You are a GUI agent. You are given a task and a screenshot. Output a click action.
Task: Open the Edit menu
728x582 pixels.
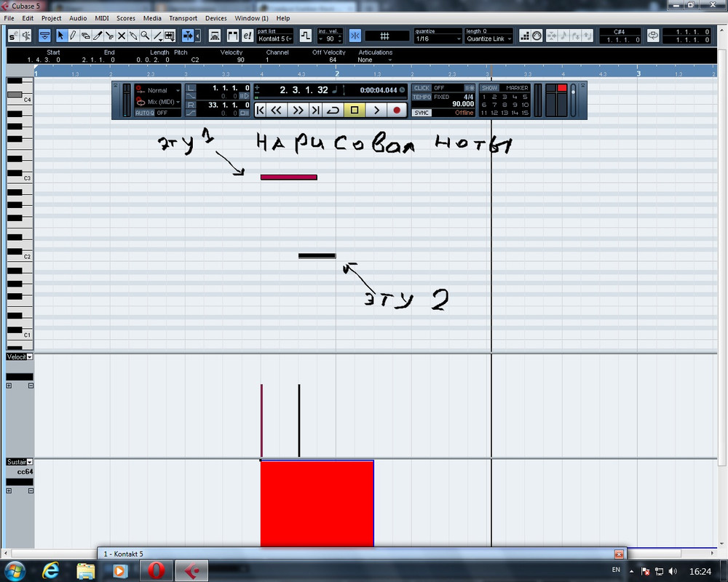(x=28, y=18)
